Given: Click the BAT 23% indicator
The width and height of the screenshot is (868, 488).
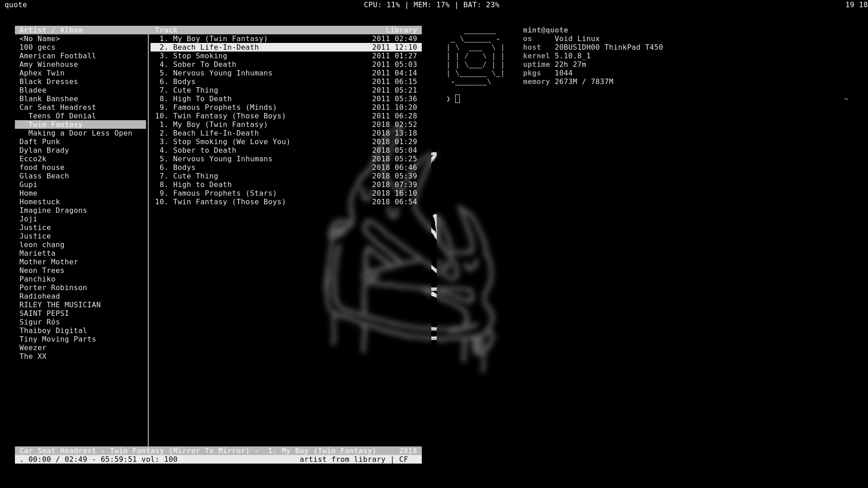Looking at the screenshot, I should [481, 5].
